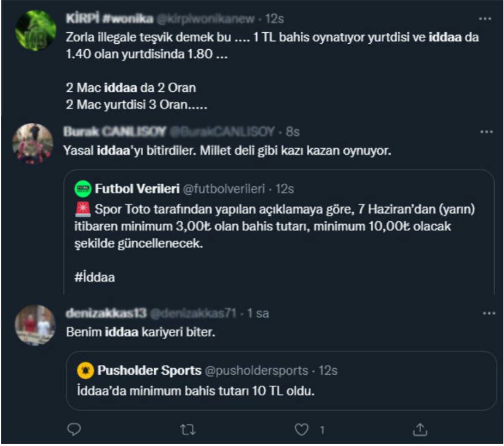Click the reply speech bubble icon
Image resolution: width=504 pixels, height=446 pixels.
(x=73, y=429)
